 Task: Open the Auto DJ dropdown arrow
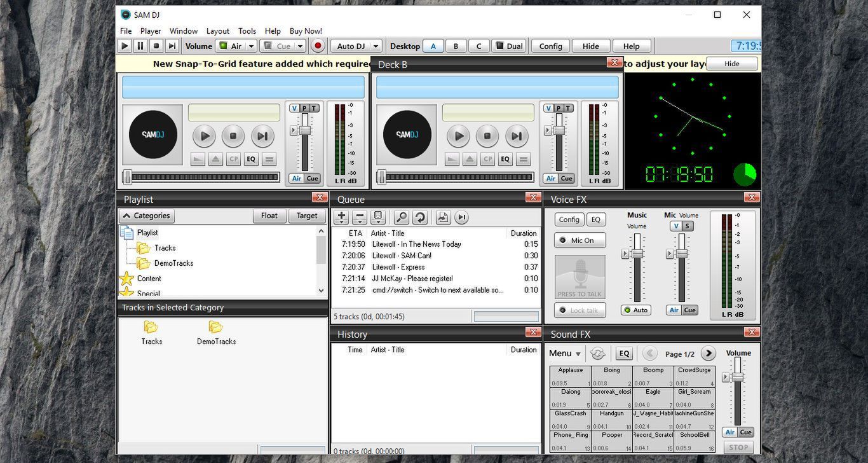[376, 46]
